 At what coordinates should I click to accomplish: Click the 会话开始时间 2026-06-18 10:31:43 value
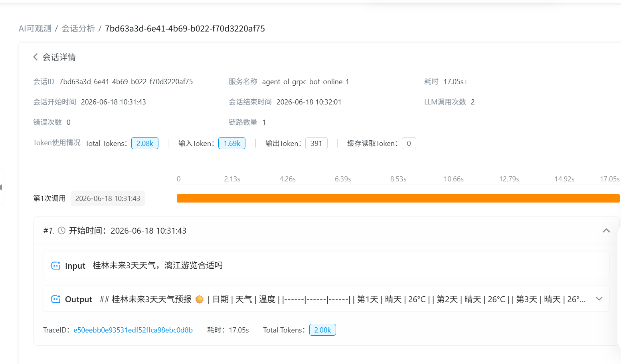[x=113, y=102]
